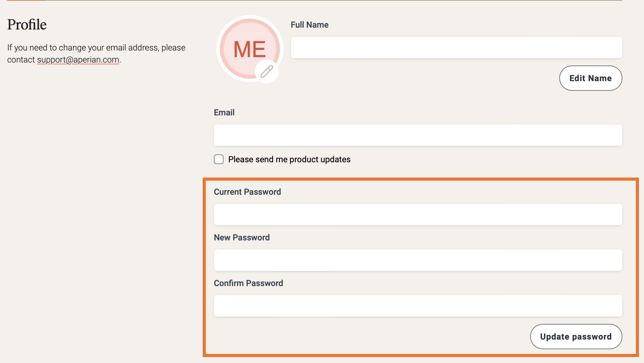Open the support@aperian.com email link
This screenshot has width=644, height=363.
(x=78, y=59)
